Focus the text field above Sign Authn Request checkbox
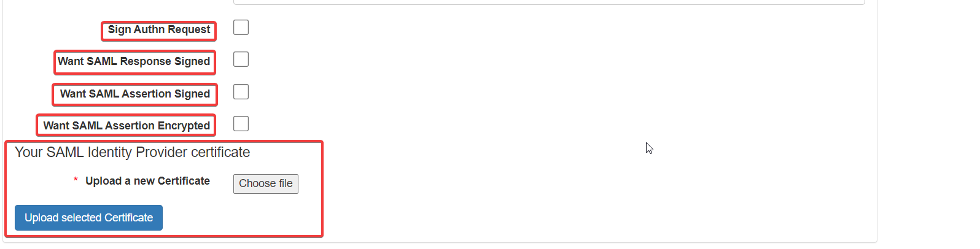The height and width of the screenshot is (249, 980). pos(549,2)
